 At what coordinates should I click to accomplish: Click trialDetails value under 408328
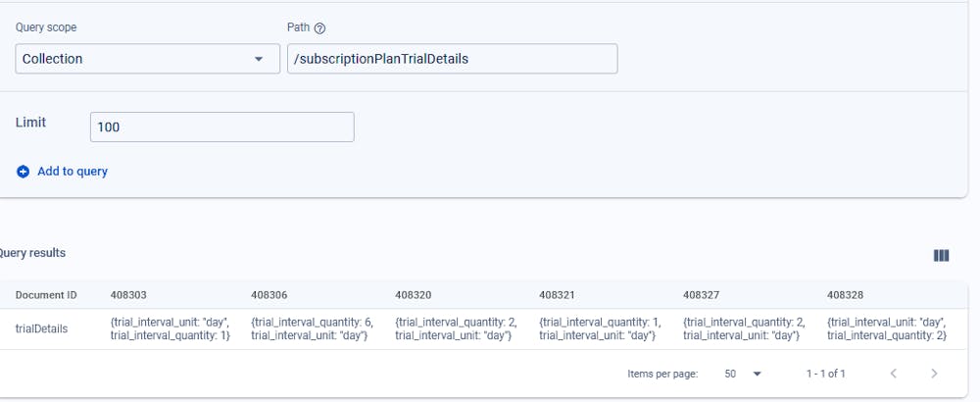[x=886, y=328]
